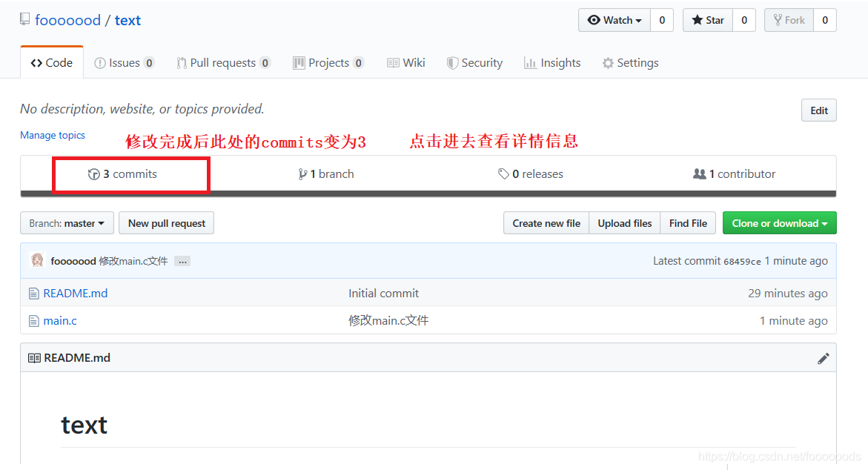Click the Manage topics link
This screenshot has width=868, height=470.
[53, 135]
